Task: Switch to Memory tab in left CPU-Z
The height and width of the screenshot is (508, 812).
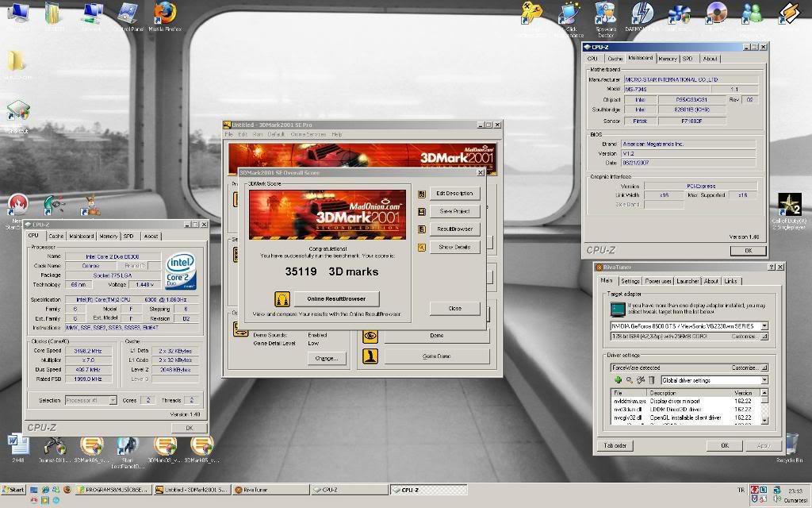Action: click(x=108, y=237)
